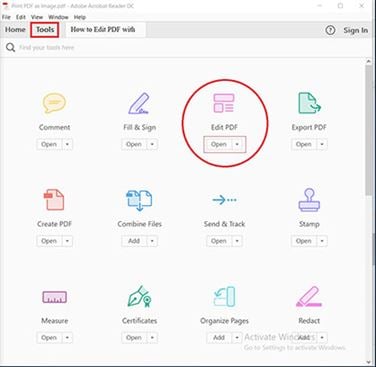
Task: Expand the Export PDF dropdown arrow
Action: click(322, 144)
